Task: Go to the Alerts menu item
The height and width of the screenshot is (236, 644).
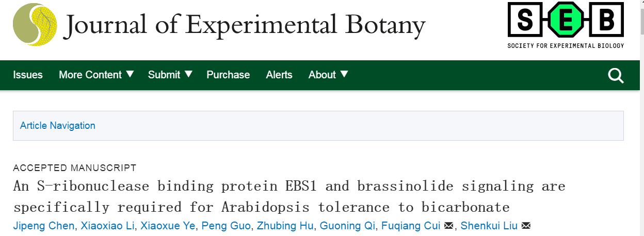Action: [279, 75]
